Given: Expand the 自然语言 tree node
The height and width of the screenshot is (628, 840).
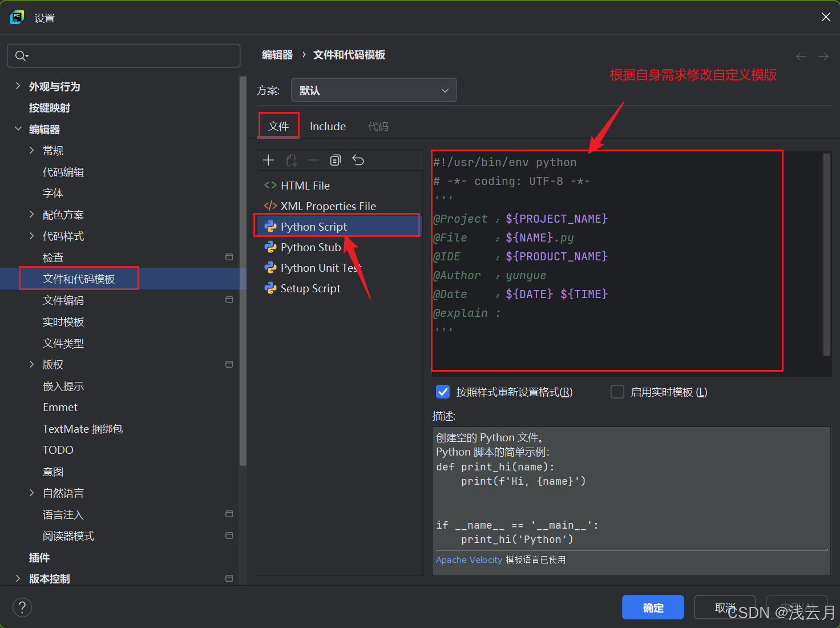Looking at the screenshot, I should click(31, 493).
